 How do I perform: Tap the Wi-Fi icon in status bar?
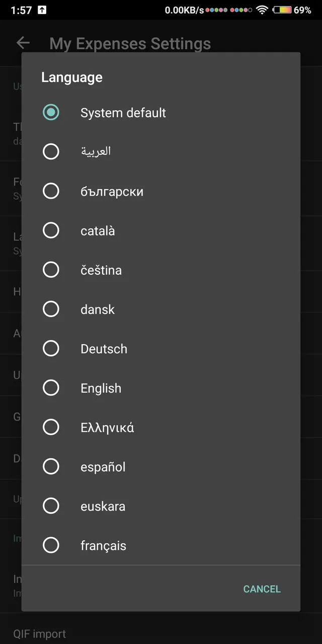pos(262,10)
